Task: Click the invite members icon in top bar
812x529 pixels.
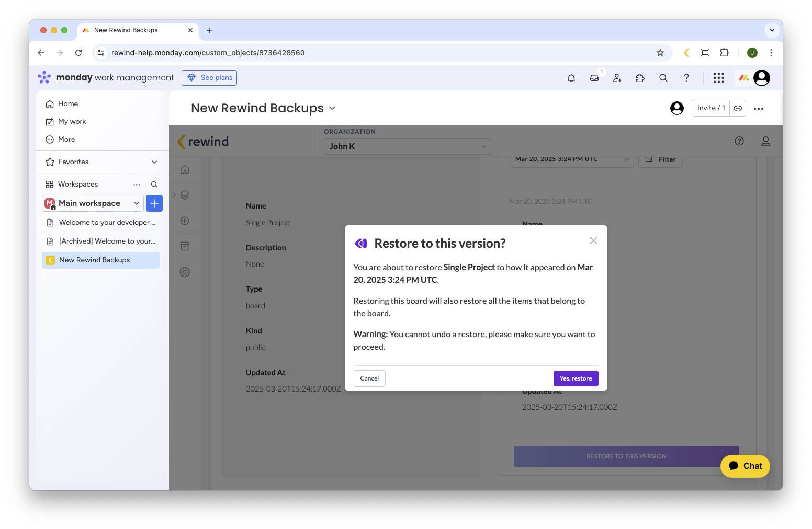Action: click(617, 78)
